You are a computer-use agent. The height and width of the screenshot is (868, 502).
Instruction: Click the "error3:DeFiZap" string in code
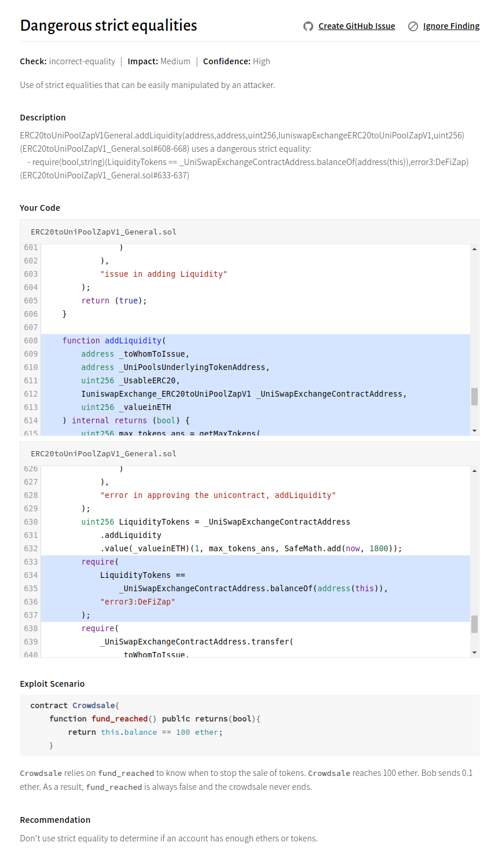(137, 602)
